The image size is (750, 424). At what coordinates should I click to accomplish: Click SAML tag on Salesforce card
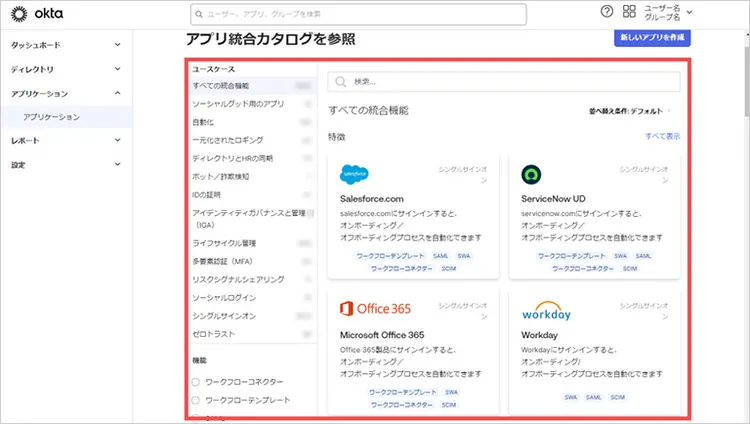point(441,256)
